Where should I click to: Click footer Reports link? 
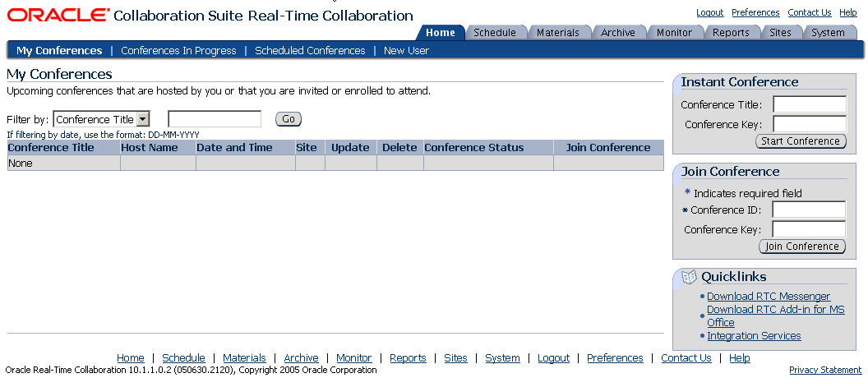(x=408, y=358)
